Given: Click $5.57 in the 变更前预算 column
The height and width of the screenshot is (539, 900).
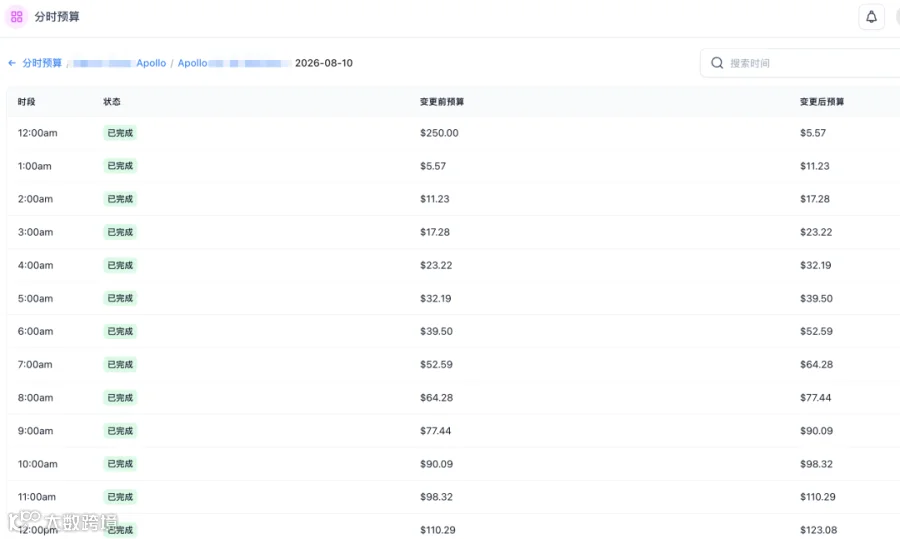Looking at the screenshot, I should [x=433, y=166].
